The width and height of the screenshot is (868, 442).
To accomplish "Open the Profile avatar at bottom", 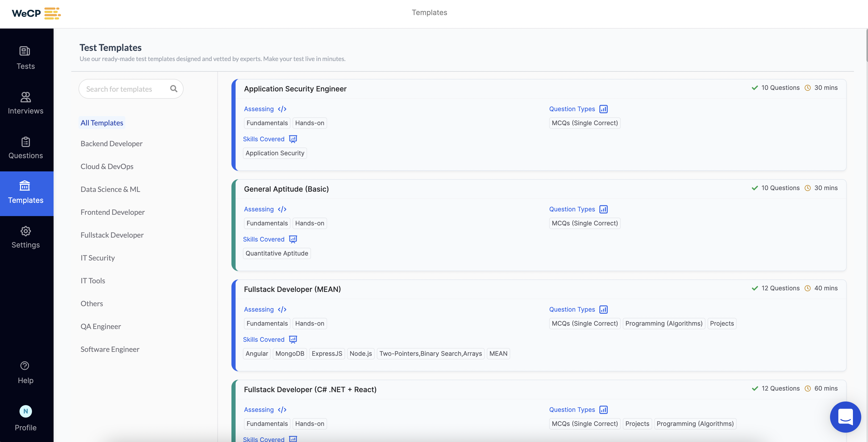I will coord(25,411).
